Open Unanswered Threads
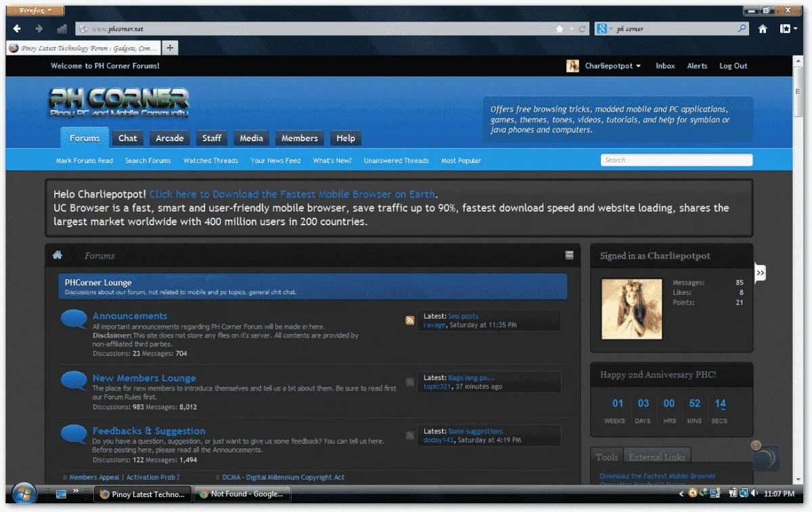The width and height of the screenshot is (812, 512). pos(397,161)
